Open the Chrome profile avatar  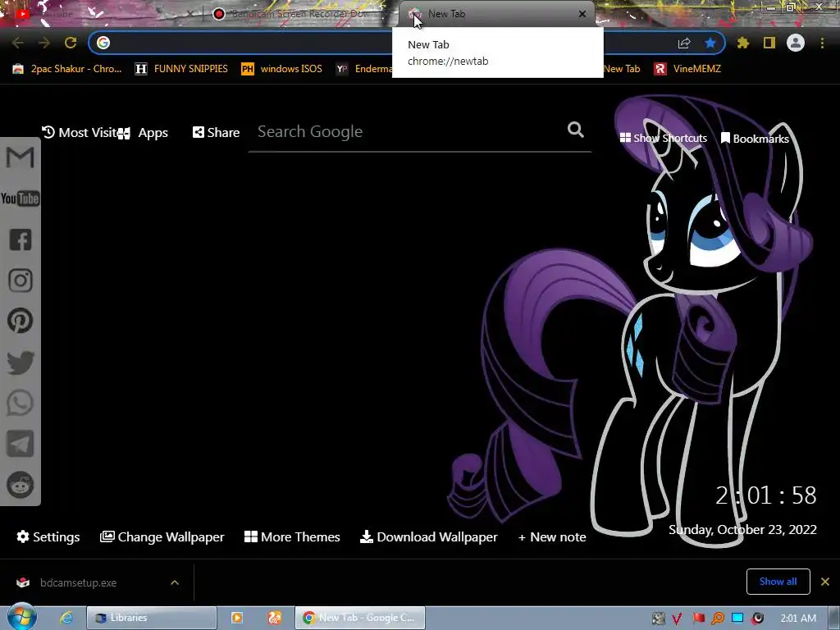(x=796, y=43)
